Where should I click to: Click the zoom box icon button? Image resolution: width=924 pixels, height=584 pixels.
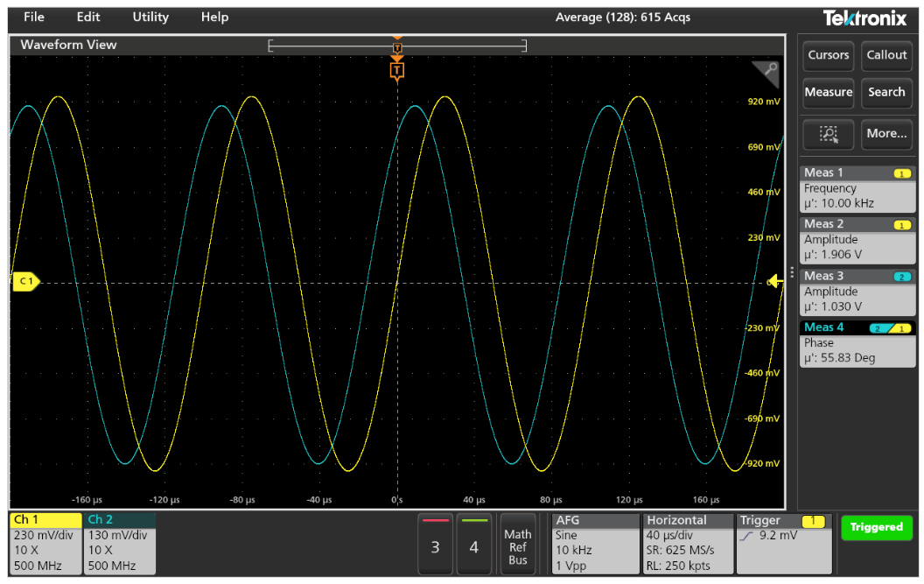coord(828,134)
